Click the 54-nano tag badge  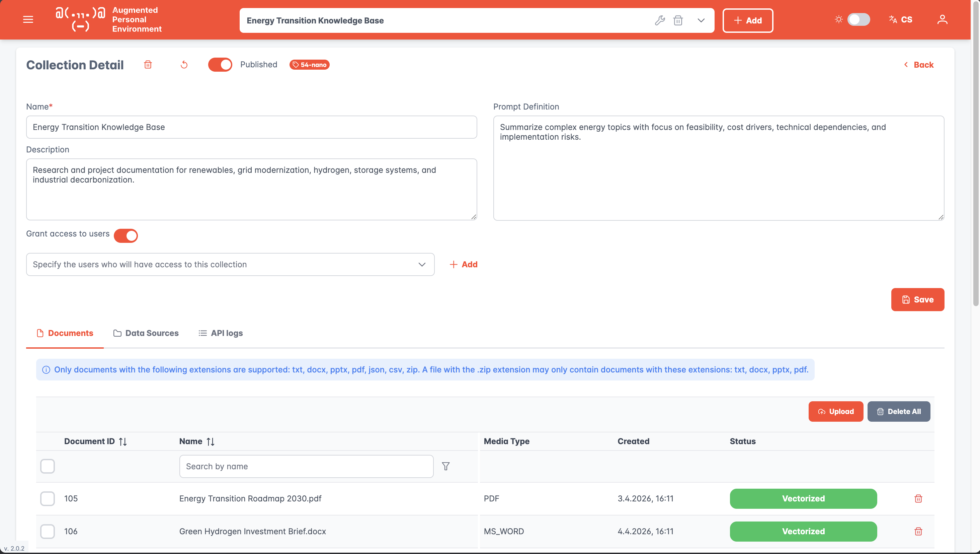(309, 65)
